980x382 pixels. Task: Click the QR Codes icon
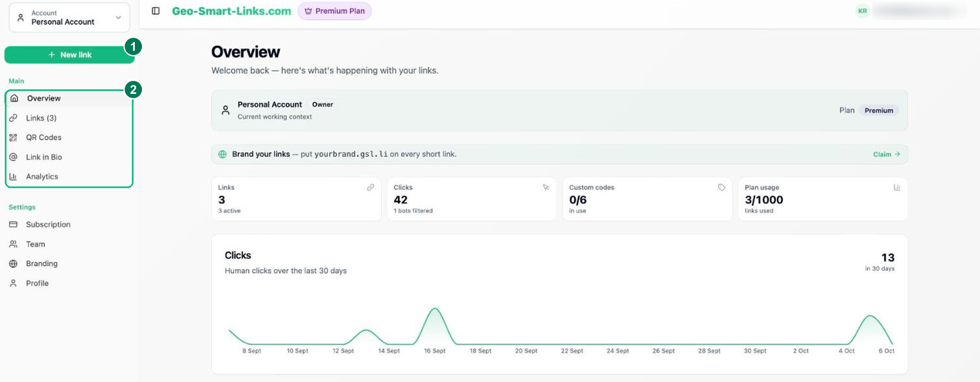(x=13, y=137)
